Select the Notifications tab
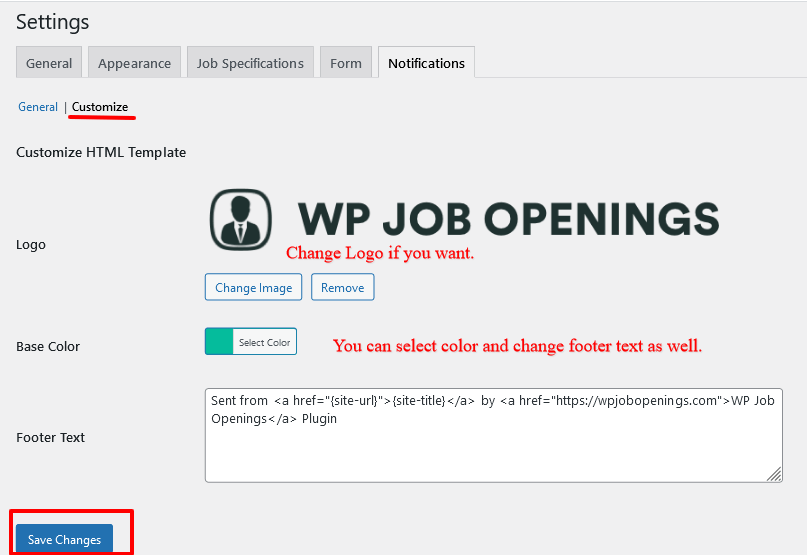 [x=426, y=62]
